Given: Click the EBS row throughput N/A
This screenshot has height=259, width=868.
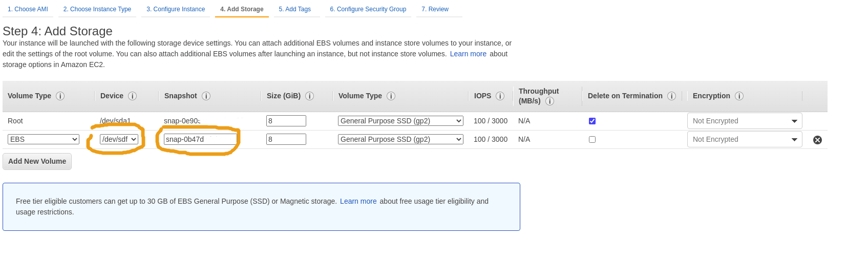Looking at the screenshot, I should 524,139.
